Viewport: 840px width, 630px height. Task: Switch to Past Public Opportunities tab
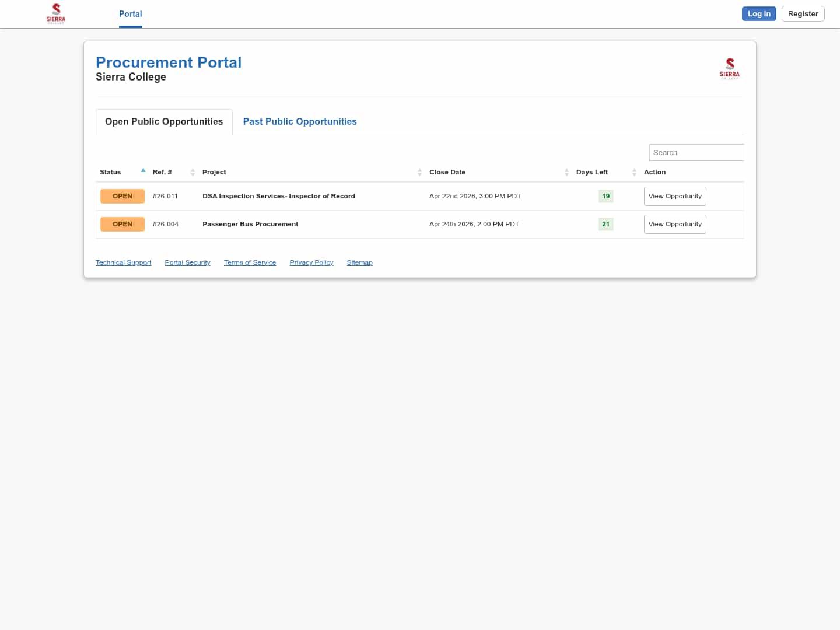(299, 122)
